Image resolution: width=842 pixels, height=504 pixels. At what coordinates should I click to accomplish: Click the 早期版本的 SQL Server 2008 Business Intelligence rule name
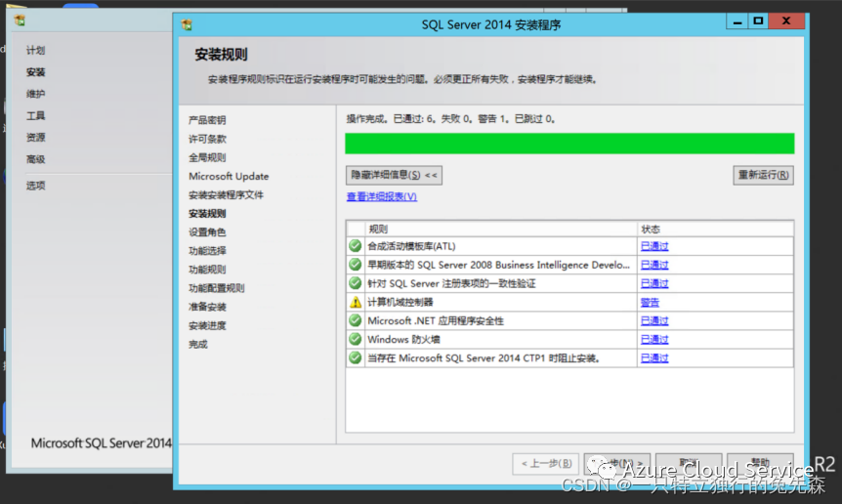498,265
